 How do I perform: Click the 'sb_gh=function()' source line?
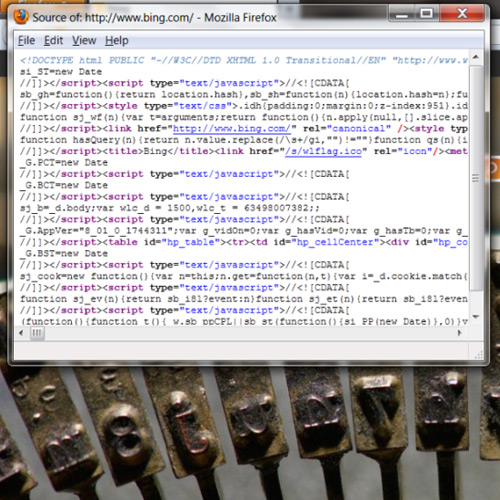(x=244, y=95)
